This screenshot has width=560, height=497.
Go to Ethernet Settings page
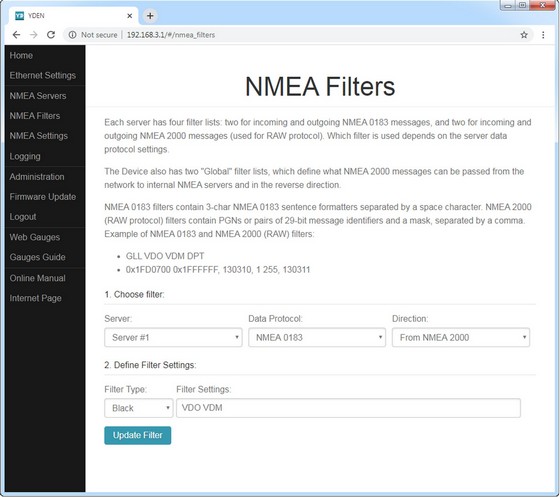coord(42,75)
